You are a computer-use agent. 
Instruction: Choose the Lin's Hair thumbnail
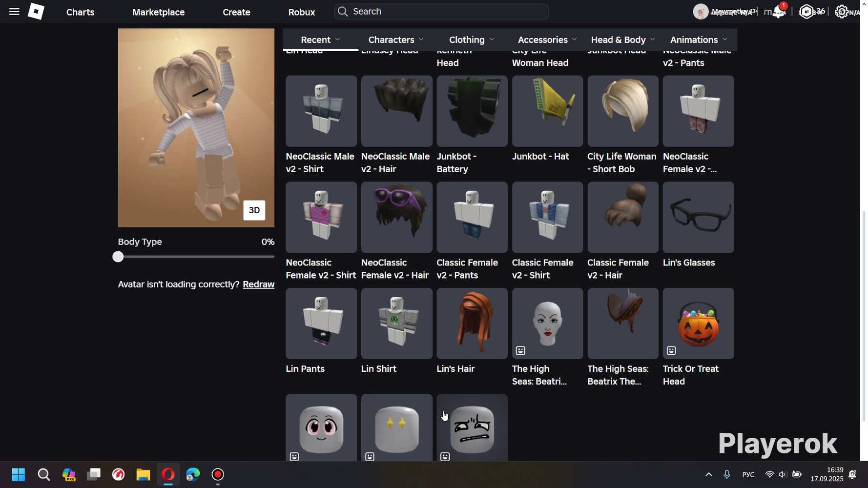click(x=472, y=324)
